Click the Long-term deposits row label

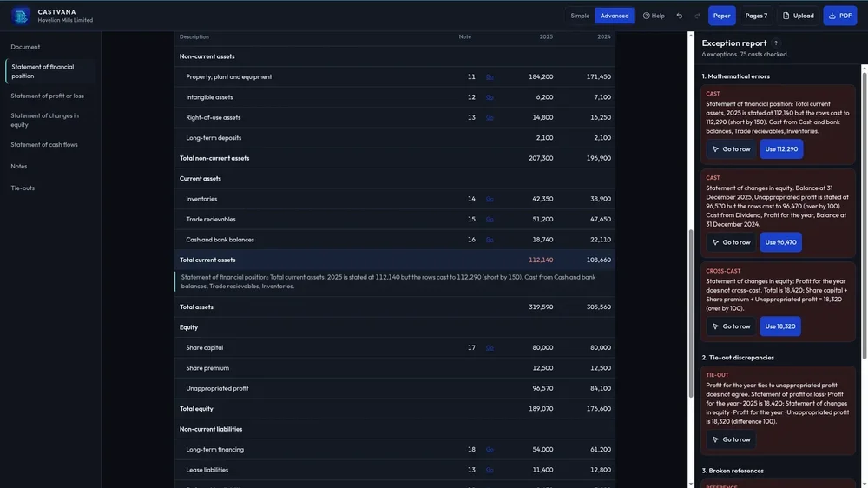click(x=214, y=138)
